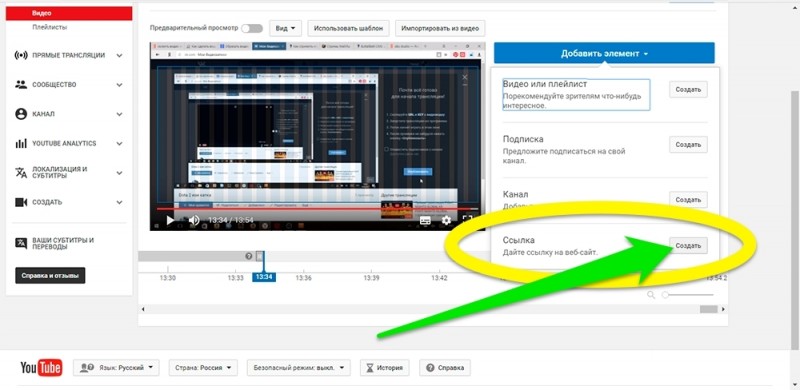
Task: Click Создать next to Ссылка
Action: [x=688, y=246]
